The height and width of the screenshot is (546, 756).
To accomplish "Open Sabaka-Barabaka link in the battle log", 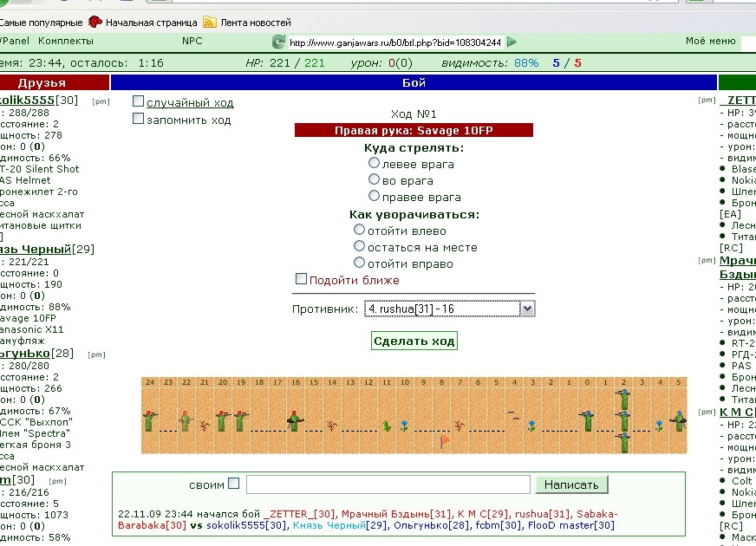I will point(368,519).
